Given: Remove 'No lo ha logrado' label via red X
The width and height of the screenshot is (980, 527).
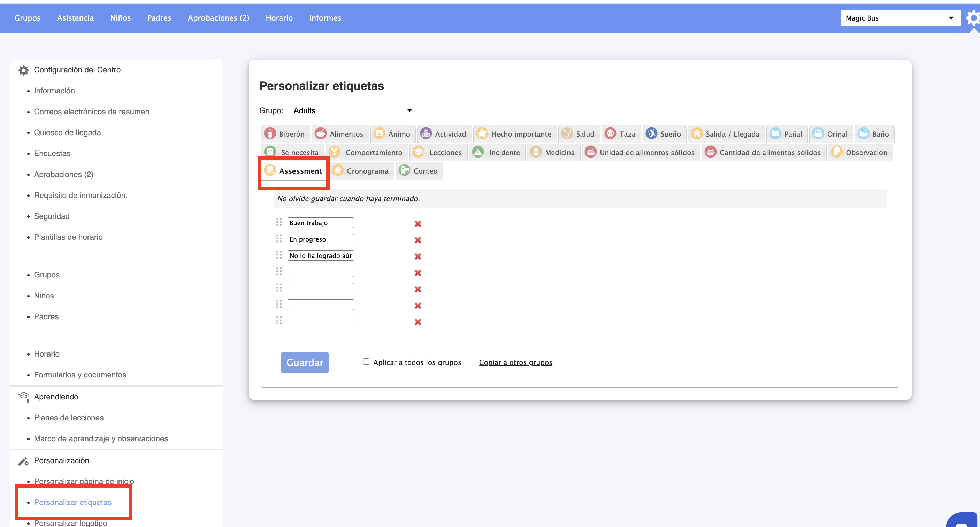Looking at the screenshot, I should pyautogui.click(x=418, y=257).
